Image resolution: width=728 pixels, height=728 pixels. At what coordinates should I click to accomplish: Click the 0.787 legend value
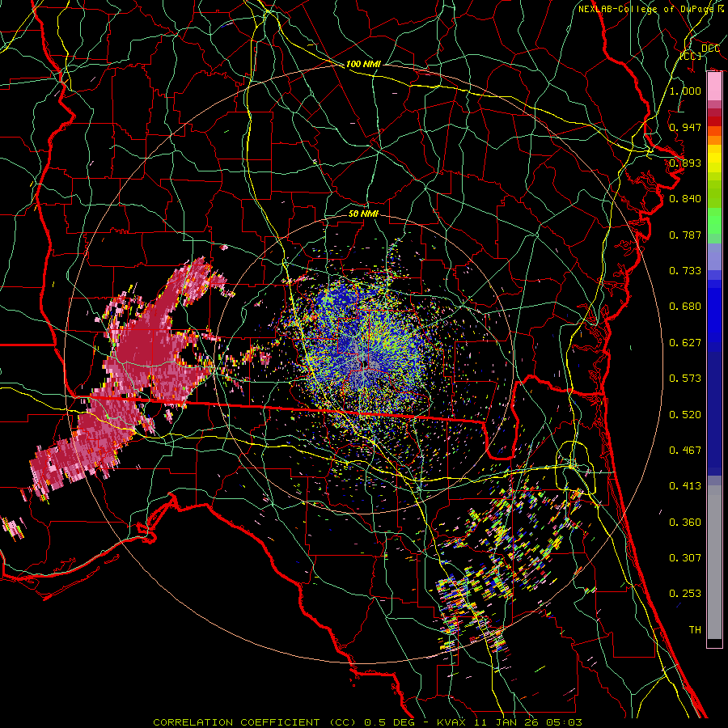685,235
